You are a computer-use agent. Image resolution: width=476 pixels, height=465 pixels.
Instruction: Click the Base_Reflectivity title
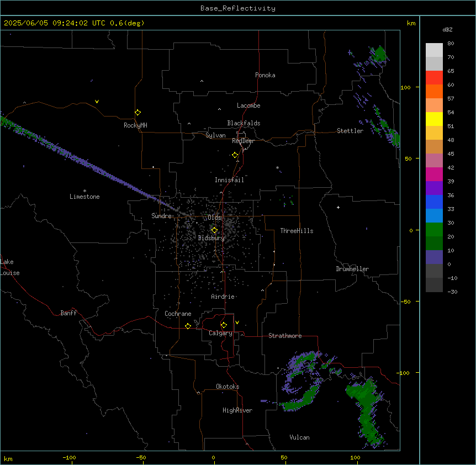[x=238, y=8]
